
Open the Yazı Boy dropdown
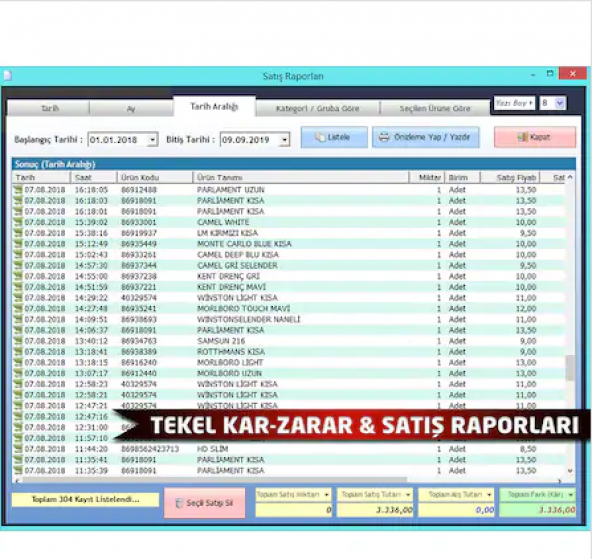point(514,103)
